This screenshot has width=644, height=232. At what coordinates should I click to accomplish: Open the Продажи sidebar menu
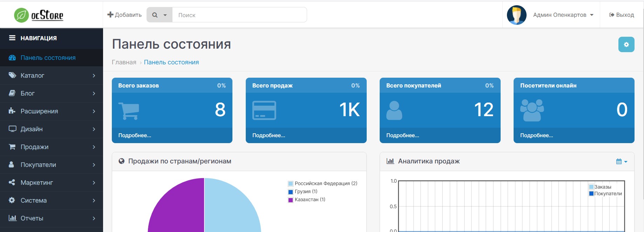click(52, 147)
